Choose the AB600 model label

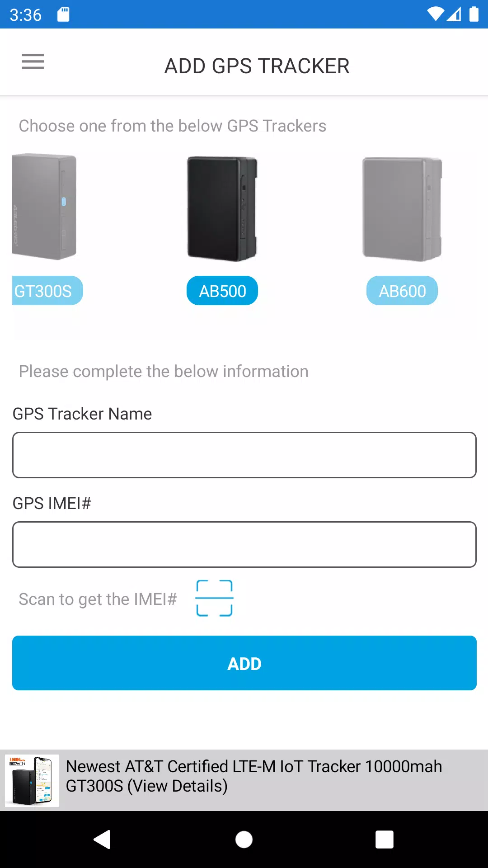pos(402,291)
